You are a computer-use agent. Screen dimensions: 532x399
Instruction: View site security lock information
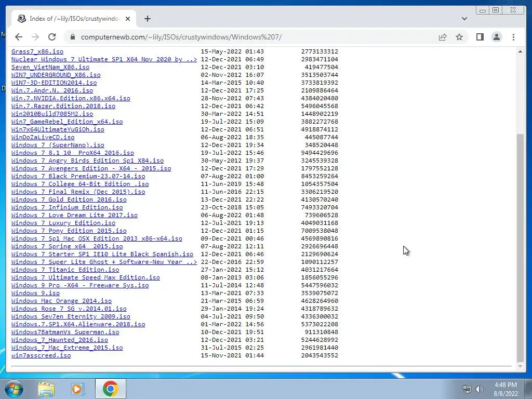click(x=72, y=37)
